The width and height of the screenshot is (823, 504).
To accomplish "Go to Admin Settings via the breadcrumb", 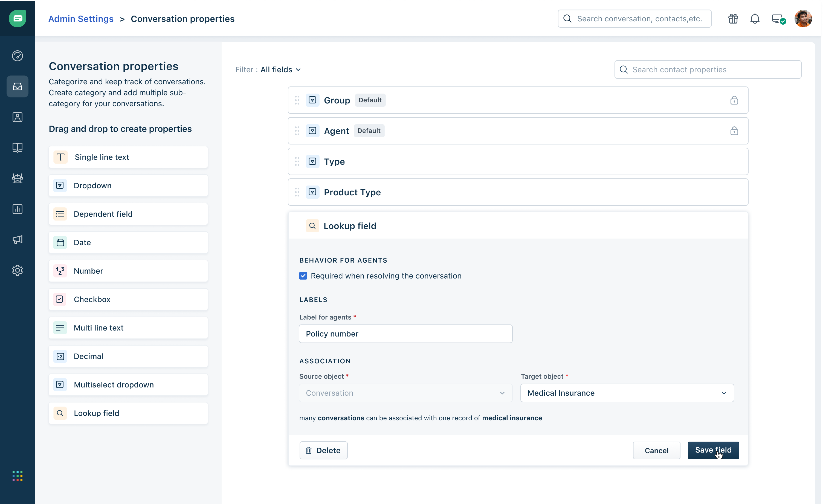I will (x=80, y=19).
